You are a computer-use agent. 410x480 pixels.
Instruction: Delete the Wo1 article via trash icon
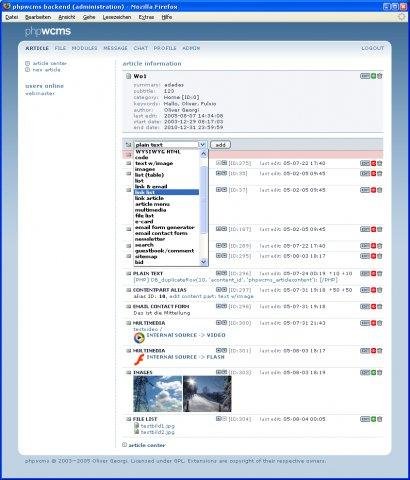380,76
